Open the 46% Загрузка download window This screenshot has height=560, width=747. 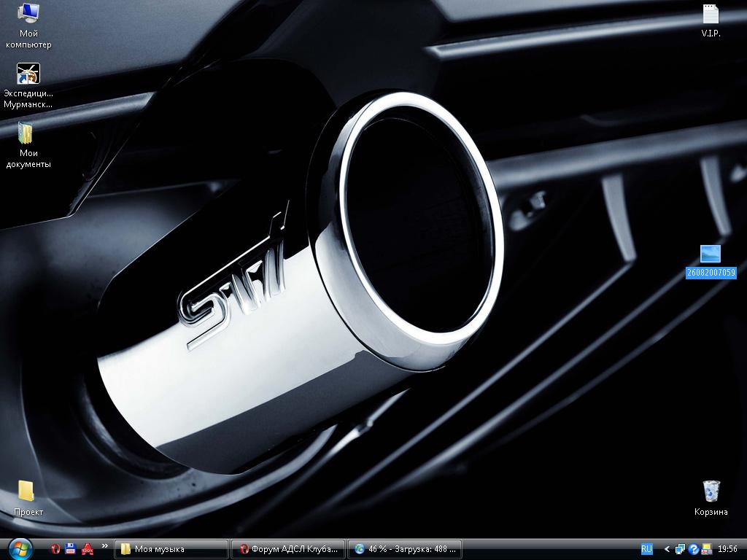point(405,549)
